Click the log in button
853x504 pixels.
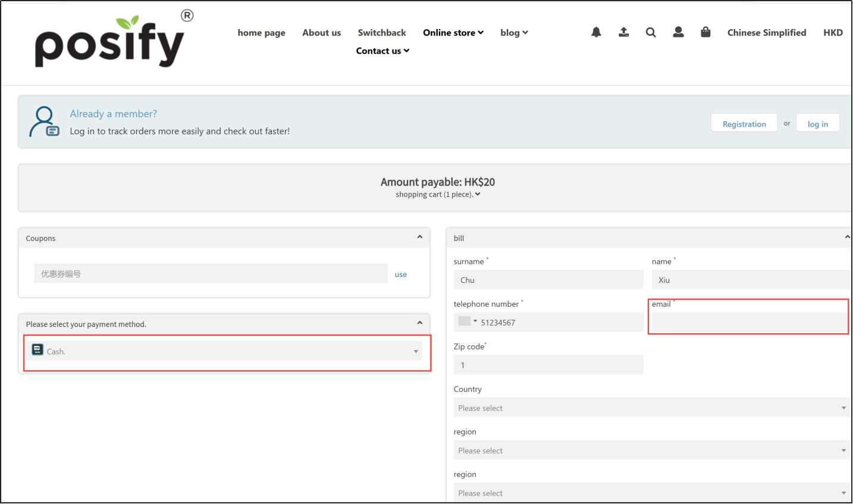(x=817, y=124)
